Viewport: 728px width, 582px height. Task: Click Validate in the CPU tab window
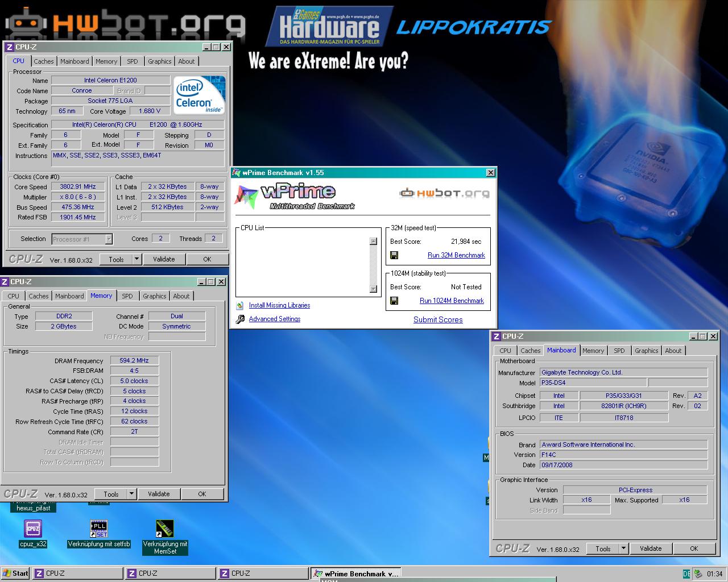164,259
